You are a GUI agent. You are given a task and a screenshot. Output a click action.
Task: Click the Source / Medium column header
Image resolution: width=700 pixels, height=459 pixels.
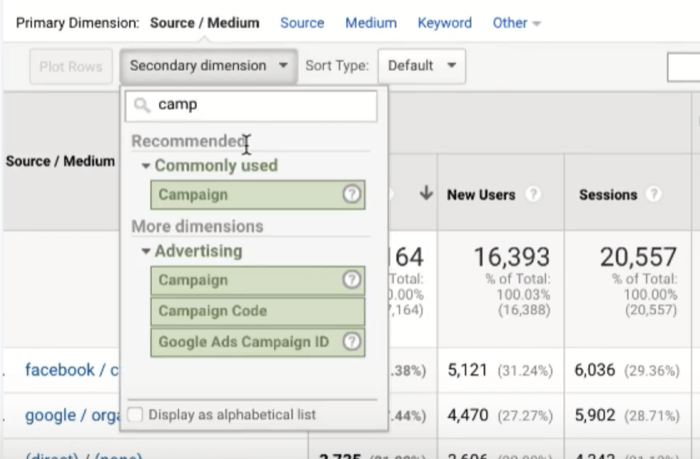(x=60, y=161)
